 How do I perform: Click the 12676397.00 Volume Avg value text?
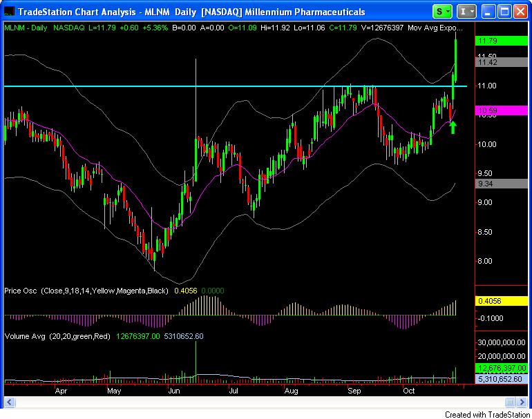coord(137,336)
